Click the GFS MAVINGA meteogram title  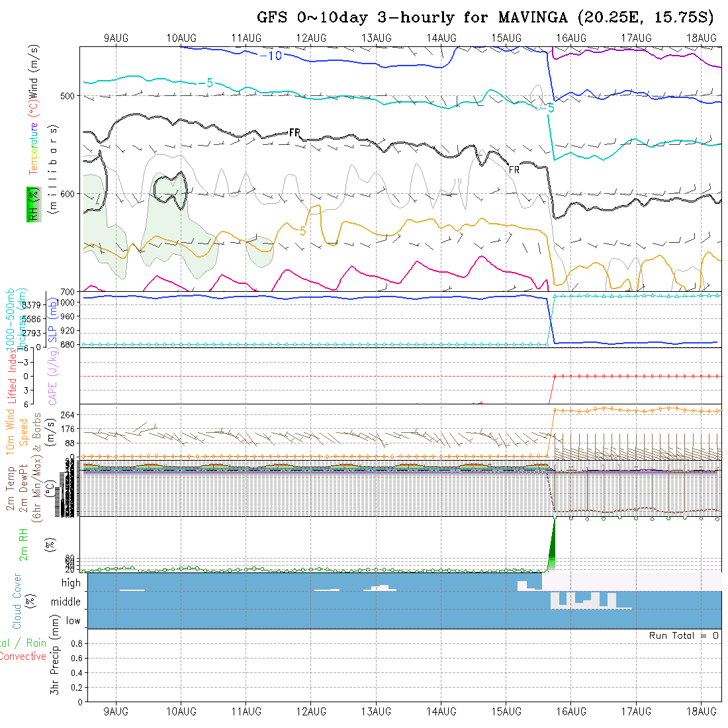(484, 18)
